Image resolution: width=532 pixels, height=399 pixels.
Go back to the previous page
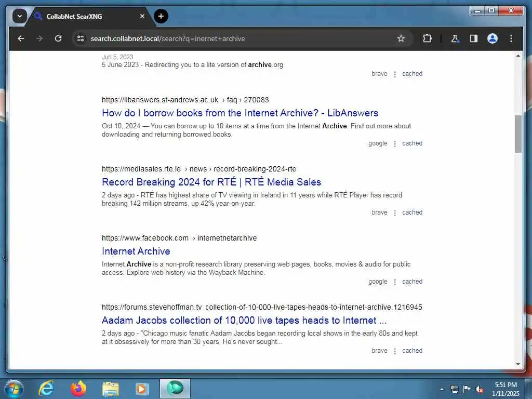(x=21, y=38)
